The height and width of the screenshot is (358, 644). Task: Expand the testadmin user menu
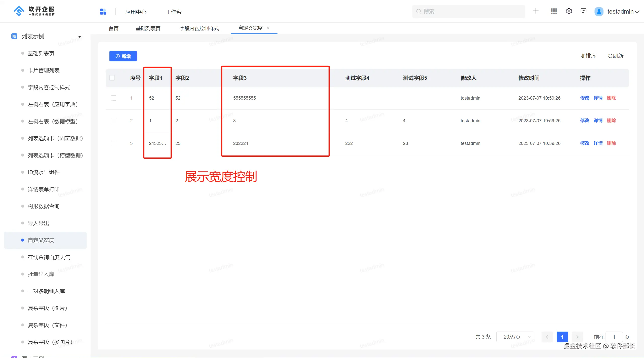(x=623, y=12)
